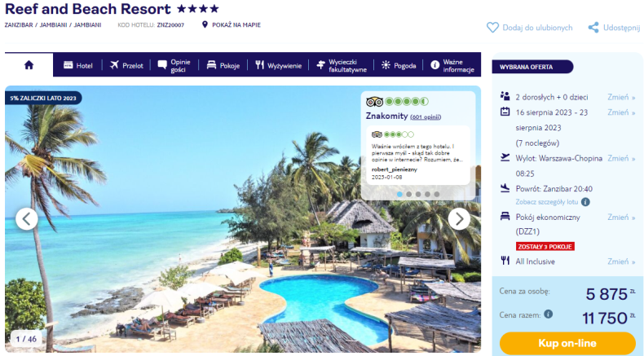Open the Pokoje tab
This screenshot has width=644, height=356.
point(223,65)
